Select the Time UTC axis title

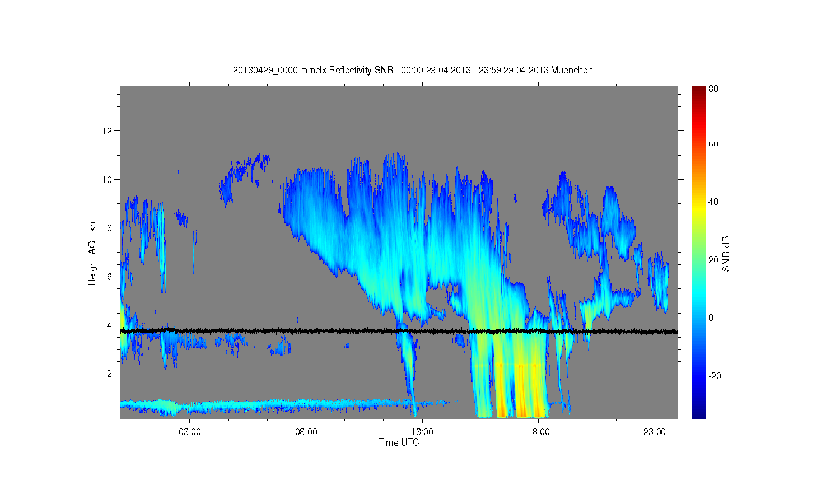coord(399,442)
